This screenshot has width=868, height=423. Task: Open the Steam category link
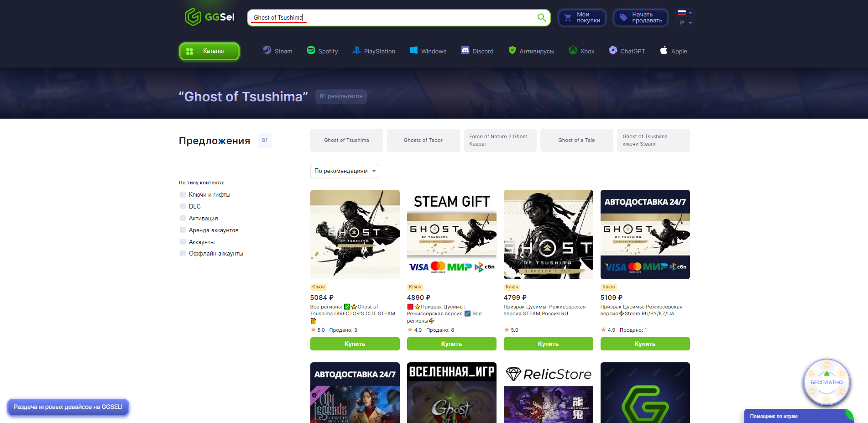(x=277, y=51)
